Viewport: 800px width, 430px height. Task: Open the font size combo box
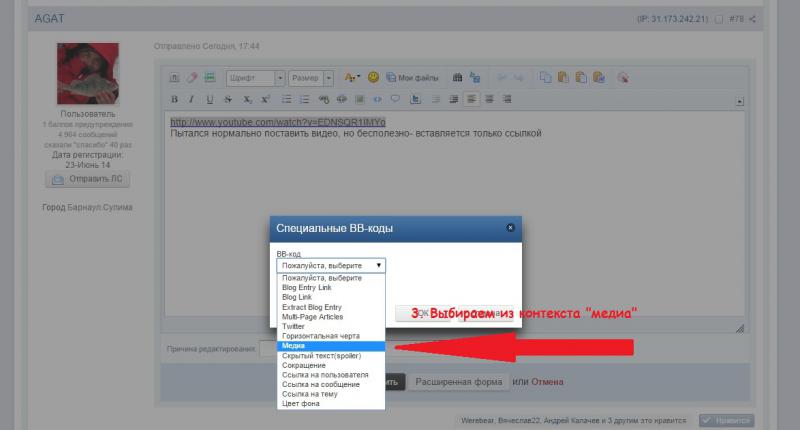[x=311, y=78]
